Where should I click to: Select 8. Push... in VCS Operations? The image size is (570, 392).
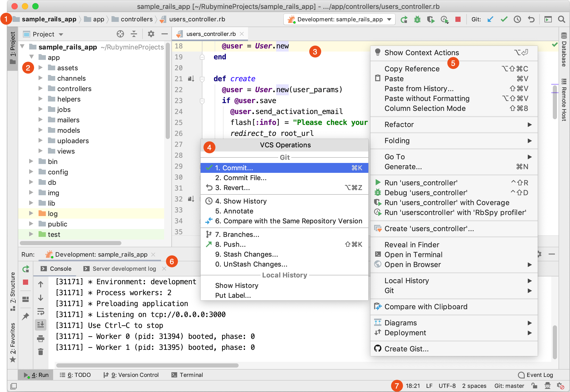click(x=284, y=244)
